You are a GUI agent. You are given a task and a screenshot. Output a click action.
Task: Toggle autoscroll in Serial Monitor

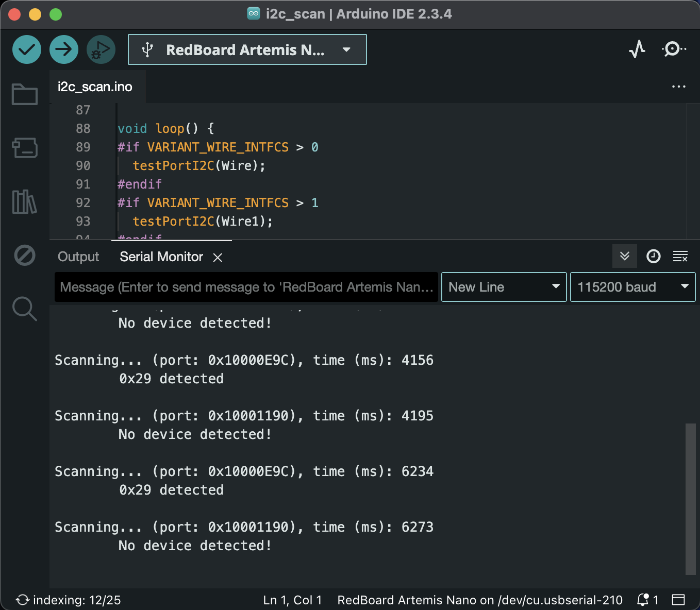[x=625, y=256]
